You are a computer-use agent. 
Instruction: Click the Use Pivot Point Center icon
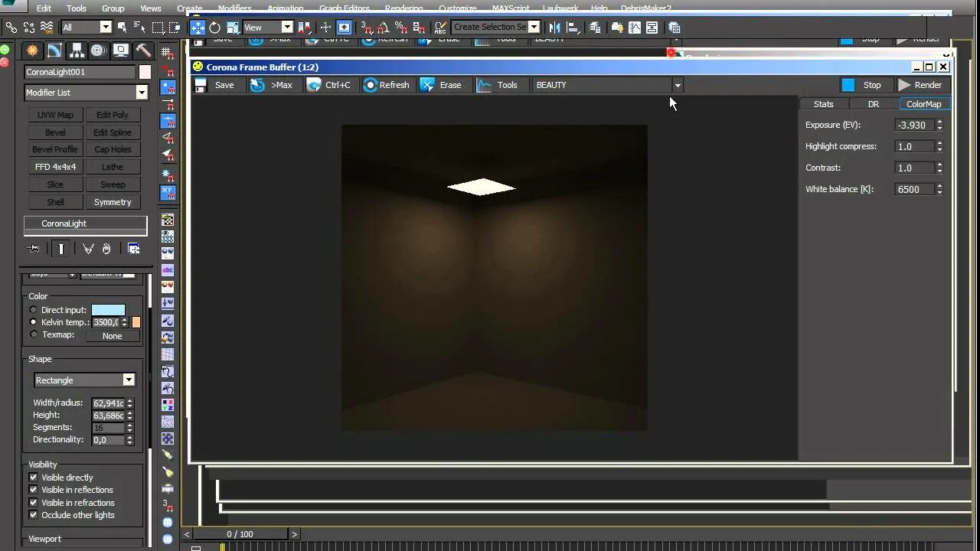click(305, 28)
